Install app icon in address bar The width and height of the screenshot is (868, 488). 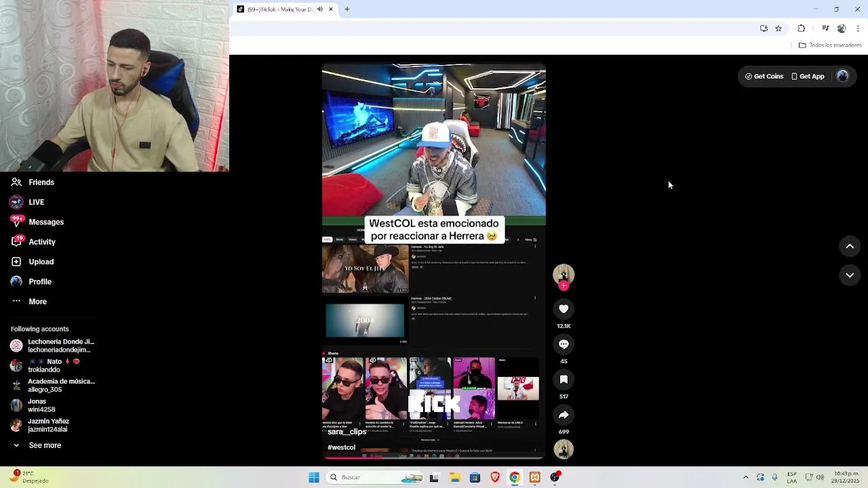764,28
